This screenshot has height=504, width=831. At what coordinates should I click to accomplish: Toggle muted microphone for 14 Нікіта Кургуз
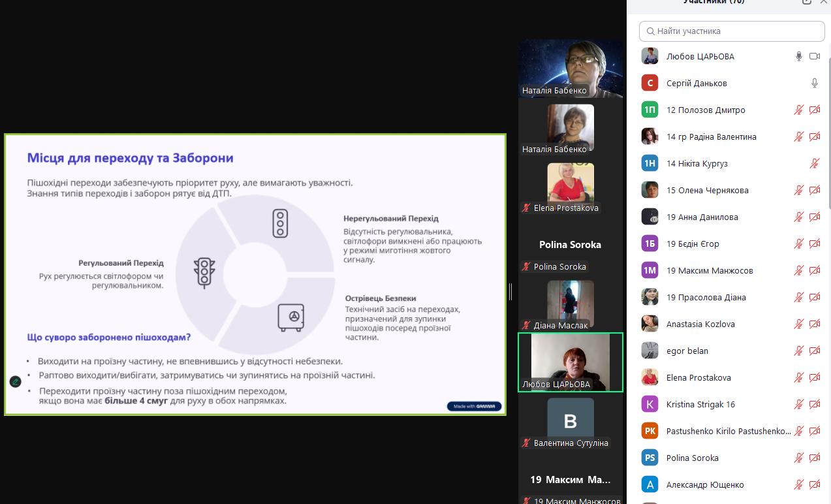click(x=814, y=164)
